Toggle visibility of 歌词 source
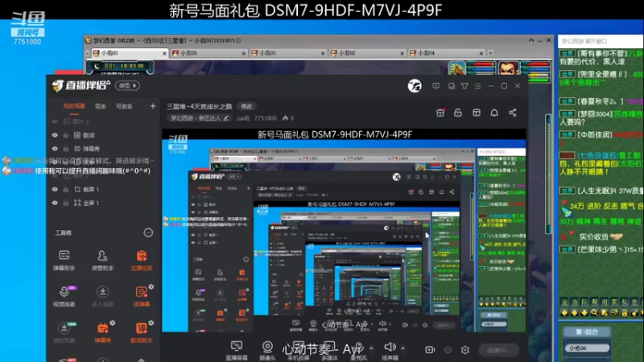The height and width of the screenshot is (362, 644). pyautogui.click(x=55, y=135)
